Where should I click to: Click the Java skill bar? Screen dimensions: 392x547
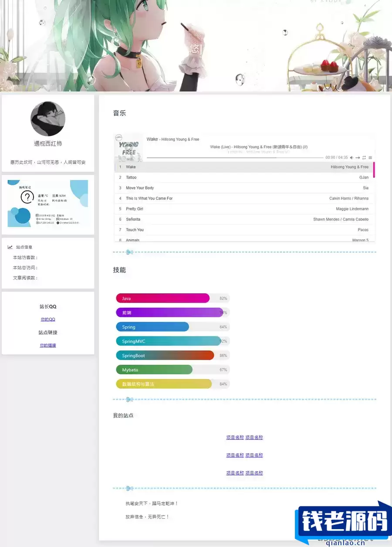tap(172, 299)
